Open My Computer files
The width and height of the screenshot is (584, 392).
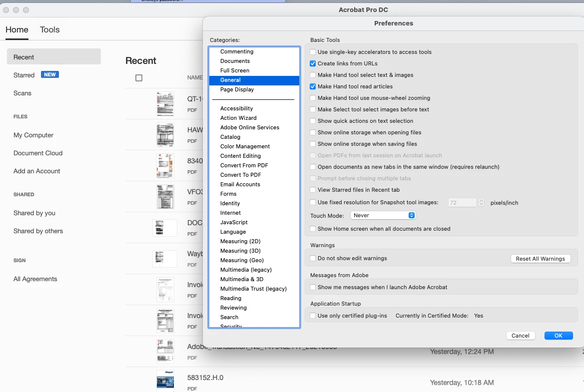(33, 135)
